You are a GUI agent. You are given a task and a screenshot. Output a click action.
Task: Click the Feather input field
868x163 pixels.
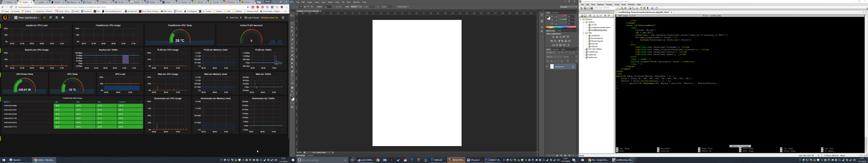[327, 7]
